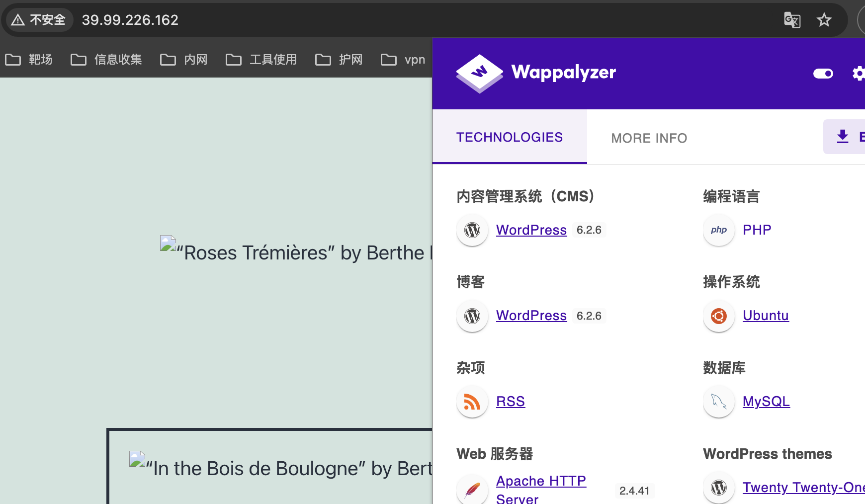Open the Ubuntu technology link
865x504 pixels.
766,315
